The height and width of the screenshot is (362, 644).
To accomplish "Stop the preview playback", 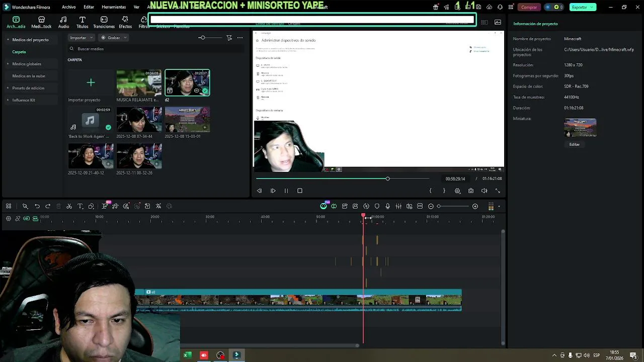I will [300, 191].
